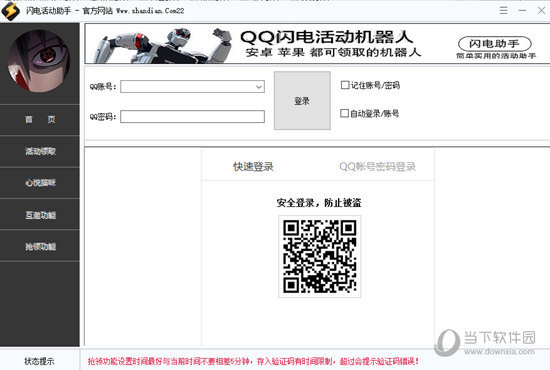Screen dimensions: 550x370
Task: Click the 闪电助手 oval button in banner
Action: pyautogui.click(x=495, y=43)
